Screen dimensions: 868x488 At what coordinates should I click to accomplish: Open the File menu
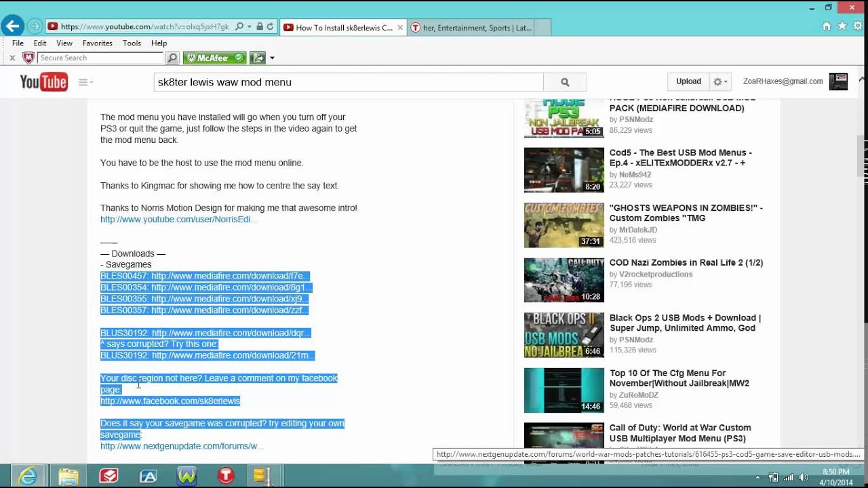[x=18, y=43]
